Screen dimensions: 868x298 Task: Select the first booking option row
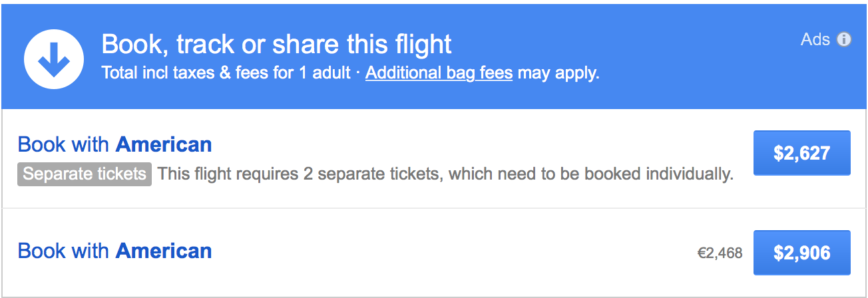434,159
